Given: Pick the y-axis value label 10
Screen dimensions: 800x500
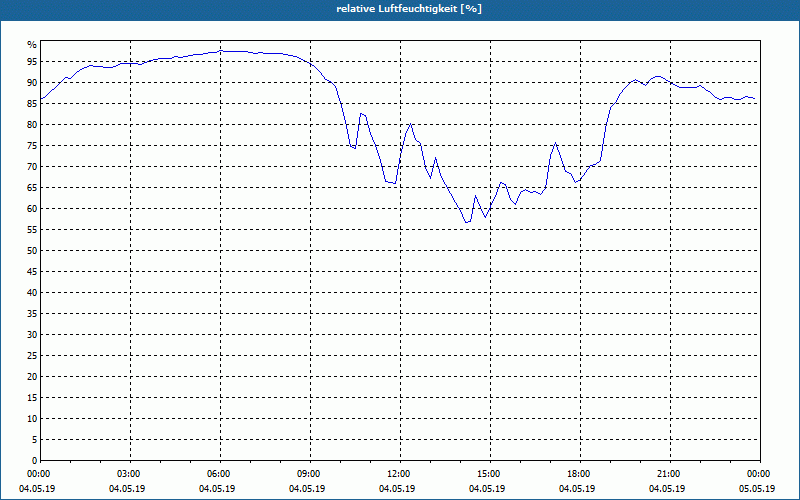Looking at the screenshot, I should coord(32,419).
